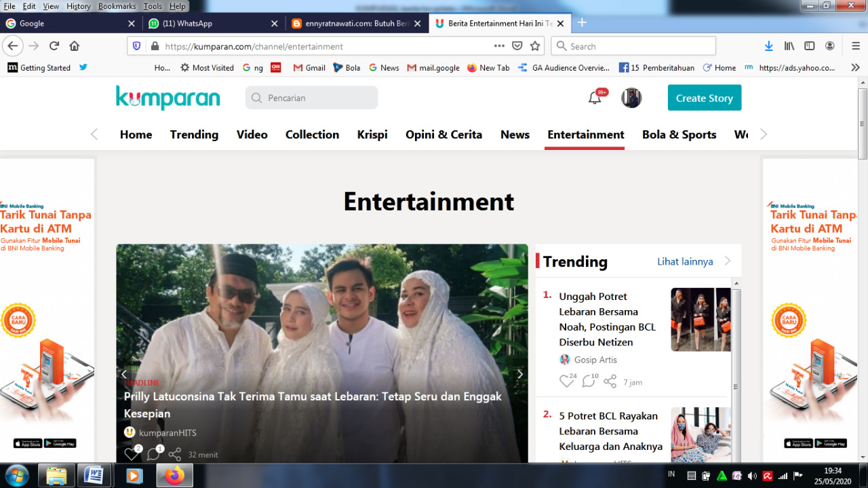The image size is (868, 488).
Task: Mute the volume in the system tray
Action: 753,474
